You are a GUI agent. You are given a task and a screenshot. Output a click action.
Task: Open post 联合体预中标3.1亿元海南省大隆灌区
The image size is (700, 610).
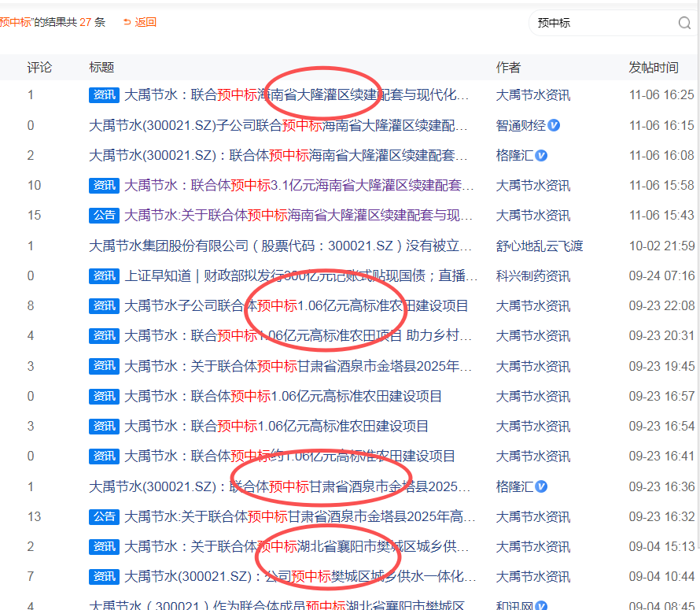point(299,185)
